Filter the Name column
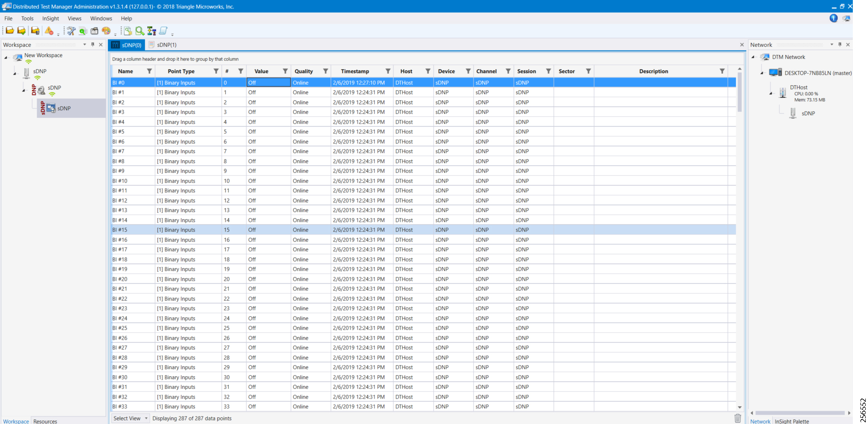The height and width of the screenshot is (424, 868). 149,71
